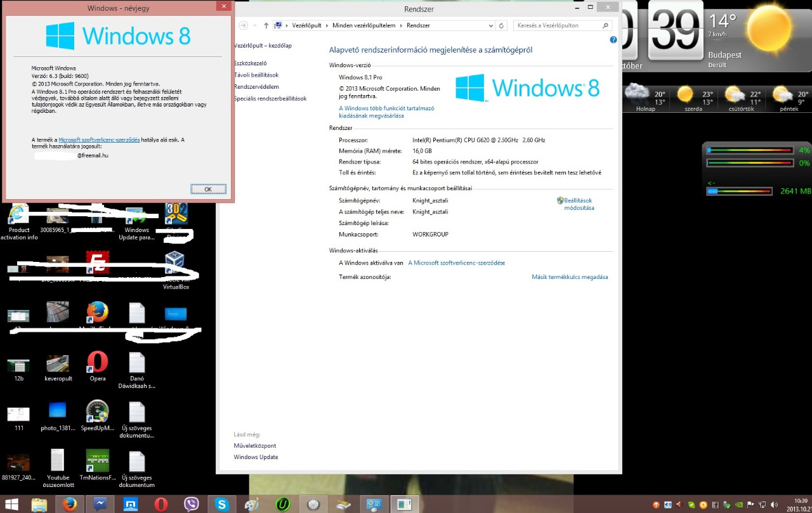Select the keveropult image thumbnail
This screenshot has width=812, height=513.
pyautogui.click(x=58, y=367)
